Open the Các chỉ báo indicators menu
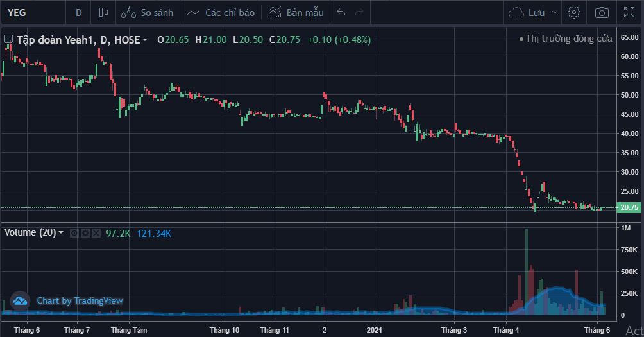The height and width of the screenshot is (337, 644). click(x=221, y=12)
